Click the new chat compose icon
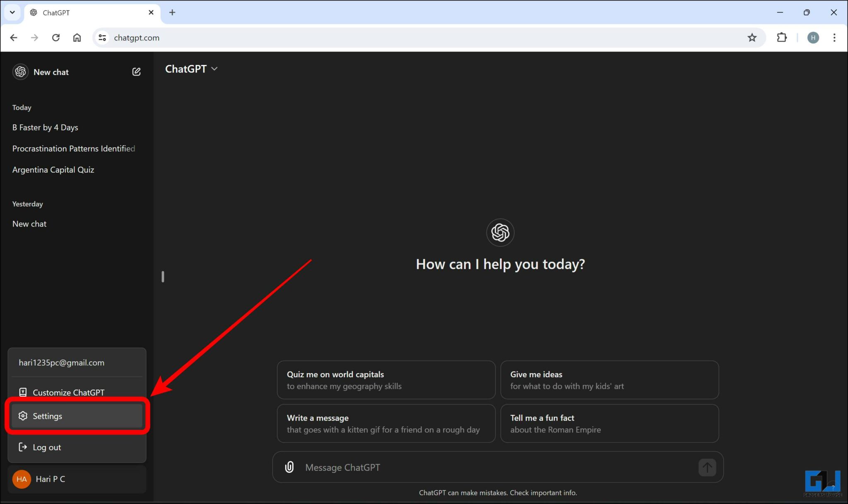This screenshot has height=504, width=848. point(136,72)
